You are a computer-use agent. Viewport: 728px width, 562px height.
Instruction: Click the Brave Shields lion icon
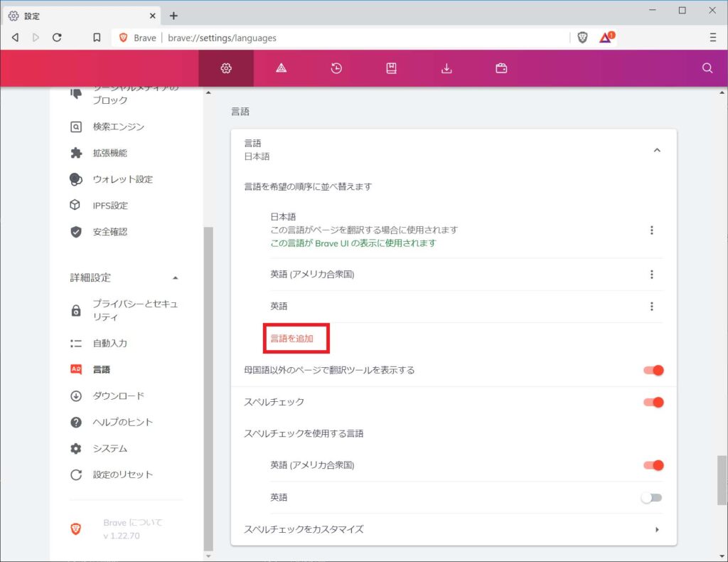(582, 38)
